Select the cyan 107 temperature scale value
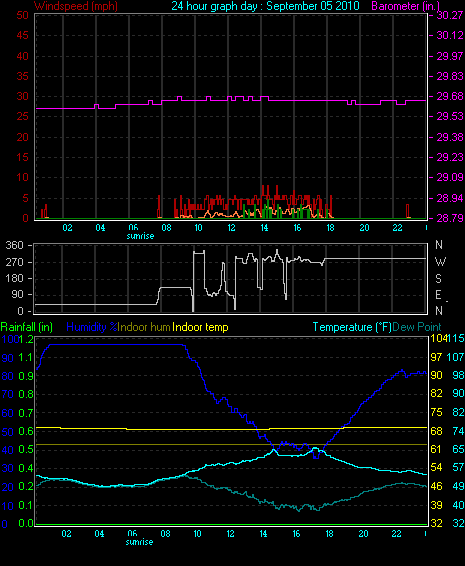The width and height of the screenshot is (465, 566). pyautogui.click(x=456, y=357)
